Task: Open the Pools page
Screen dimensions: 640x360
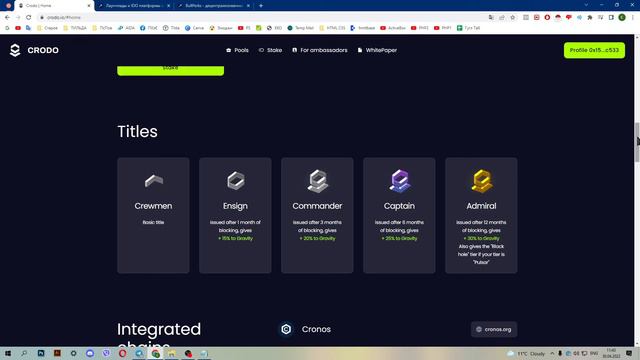Action: tap(237, 50)
